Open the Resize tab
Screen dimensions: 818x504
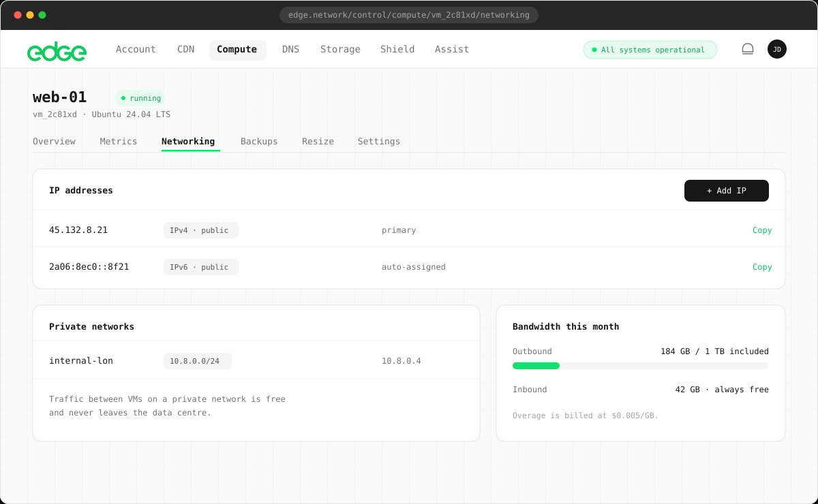[x=318, y=142]
